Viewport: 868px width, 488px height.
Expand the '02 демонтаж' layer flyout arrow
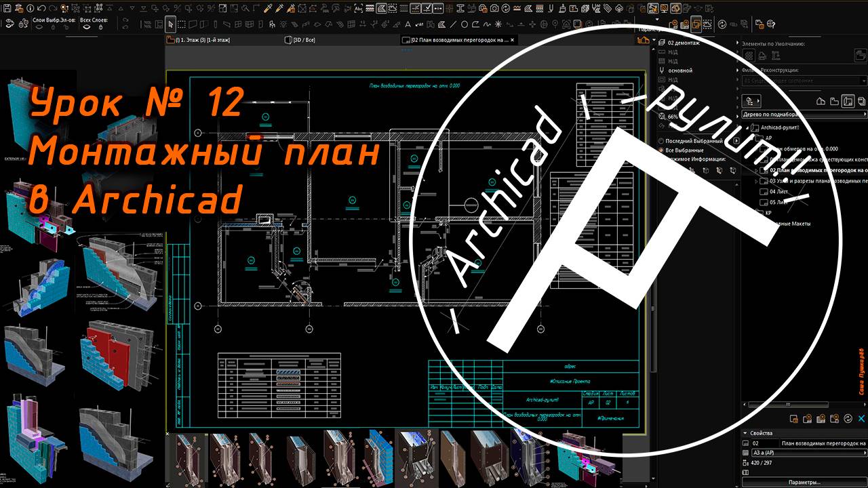click(737, 43)
